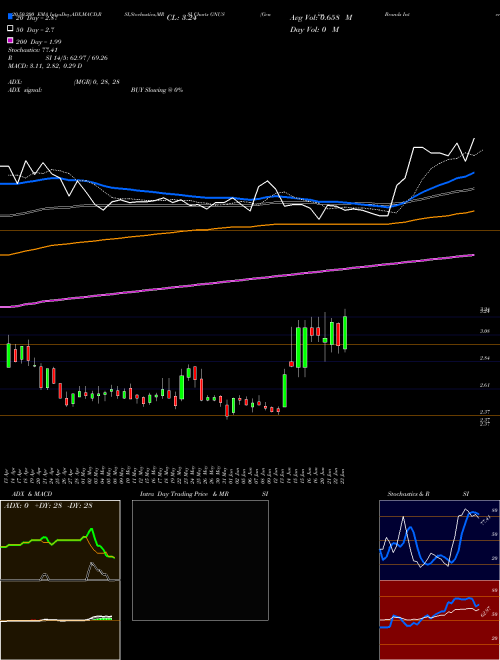The height and width of the screenshot is (660, 500).
Task: Click the lower orange moving average line
Action: click(236, 227)
